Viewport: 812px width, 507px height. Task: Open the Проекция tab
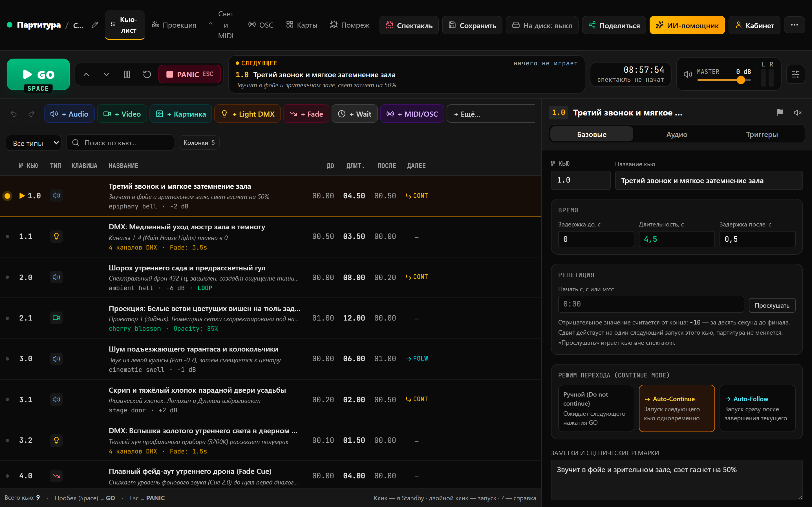tap(174, 25)
